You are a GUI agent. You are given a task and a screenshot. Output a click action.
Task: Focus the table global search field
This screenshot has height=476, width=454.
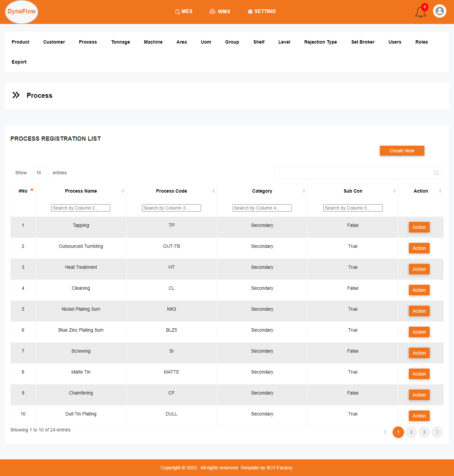[359, 173]
